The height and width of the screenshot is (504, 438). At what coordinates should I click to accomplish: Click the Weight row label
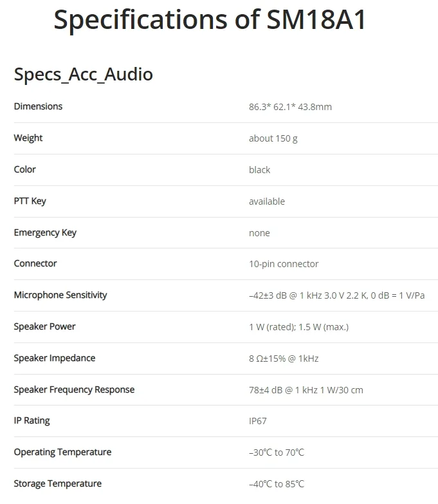pos(28,138)
